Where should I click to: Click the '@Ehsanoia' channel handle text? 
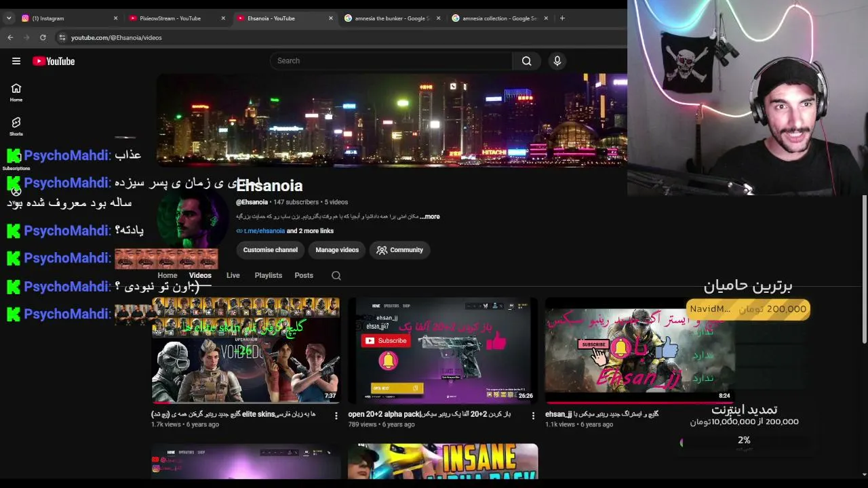point(252,202)
